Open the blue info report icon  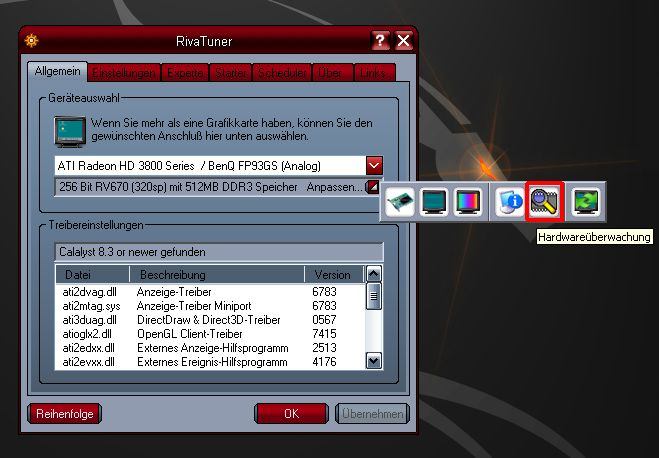pos(510,202)
